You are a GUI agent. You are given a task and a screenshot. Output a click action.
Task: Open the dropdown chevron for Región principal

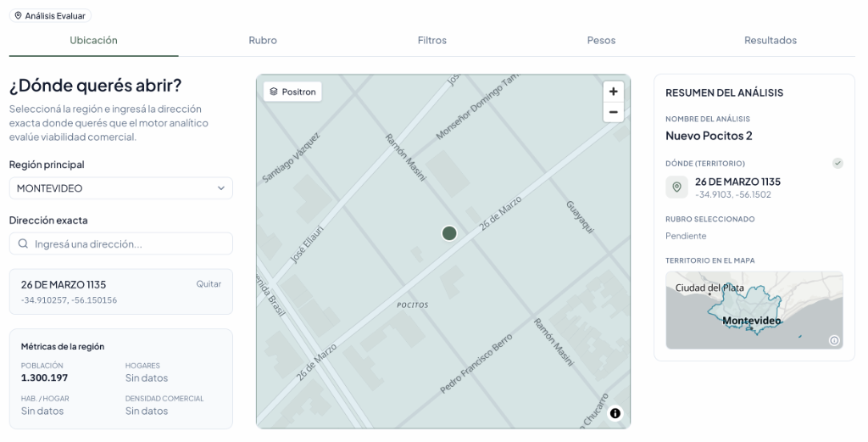(221, 188)
